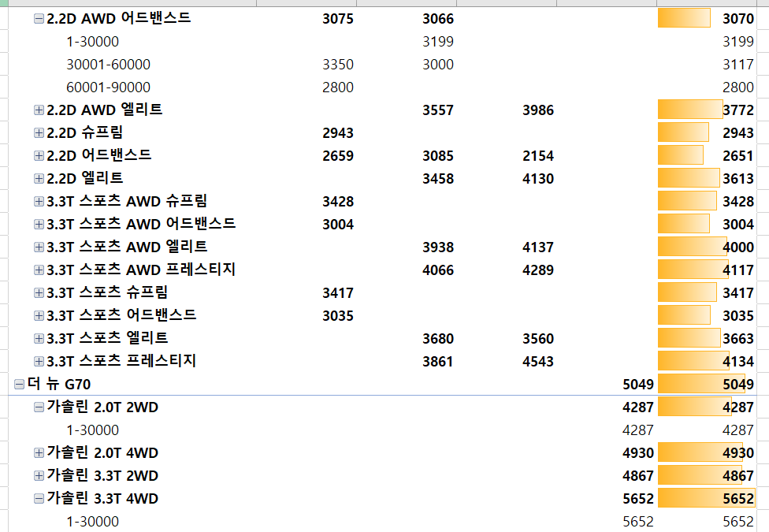Select the 2.2D 슈프림 label
The width and height of the screenshot is (769, 532).
tap(85, 133)
